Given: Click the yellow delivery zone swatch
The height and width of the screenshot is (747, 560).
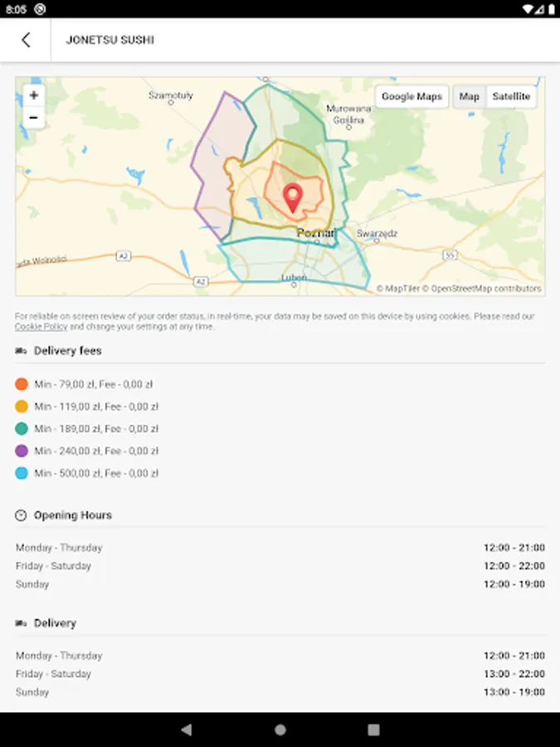Looking at the screenshot, I should pos(22,407).
